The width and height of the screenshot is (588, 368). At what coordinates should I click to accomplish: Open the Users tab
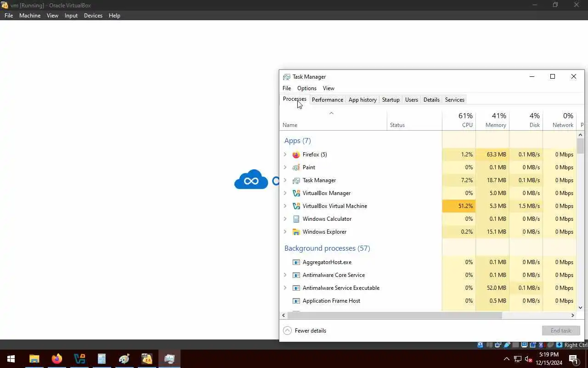[x=412, y=100]
